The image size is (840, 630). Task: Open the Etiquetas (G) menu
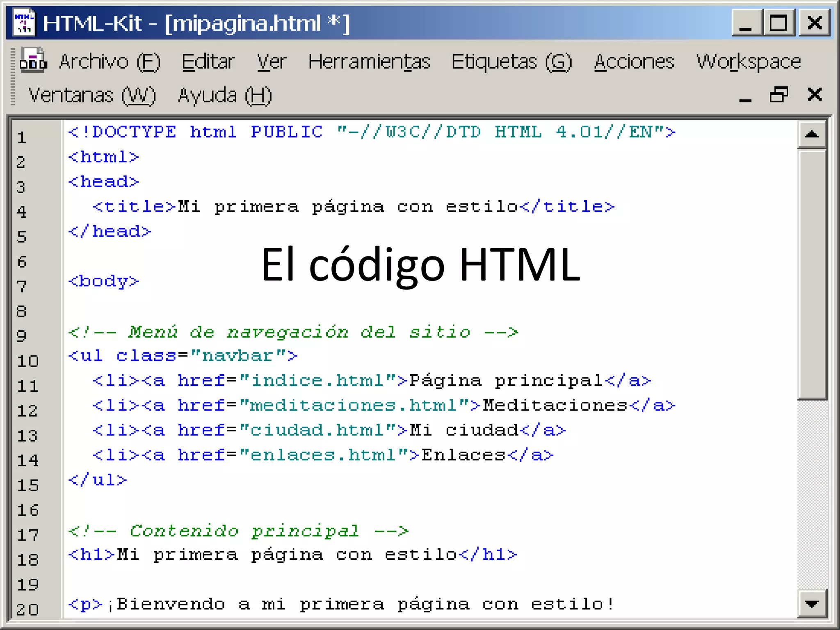[x=511, y=62]
